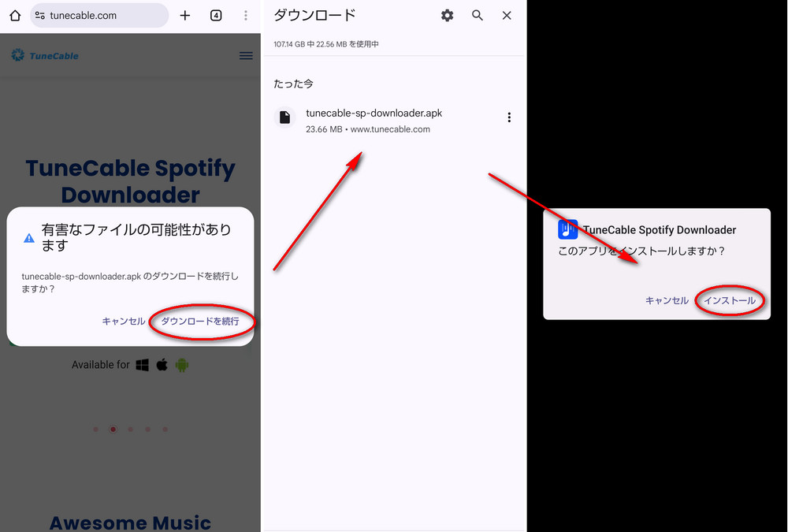Click このアプリをインストールしますか text
Image resolution: width=788 pixels, height=532 pixels.
coord(641,251)
